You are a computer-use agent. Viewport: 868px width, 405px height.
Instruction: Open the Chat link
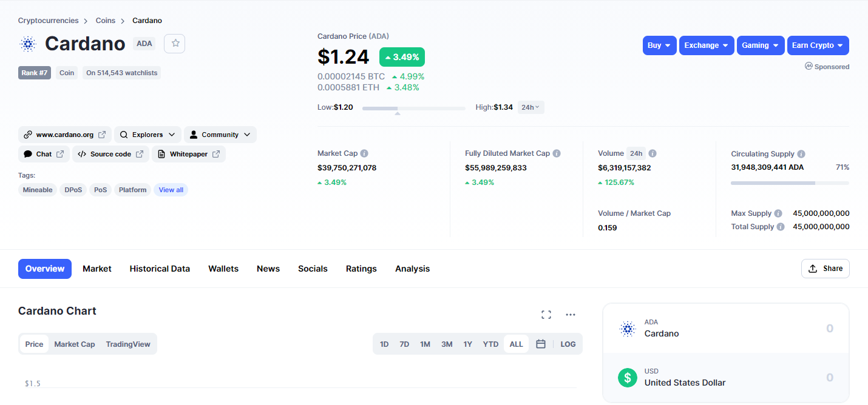pyautogui.click(x=44, y=154)
